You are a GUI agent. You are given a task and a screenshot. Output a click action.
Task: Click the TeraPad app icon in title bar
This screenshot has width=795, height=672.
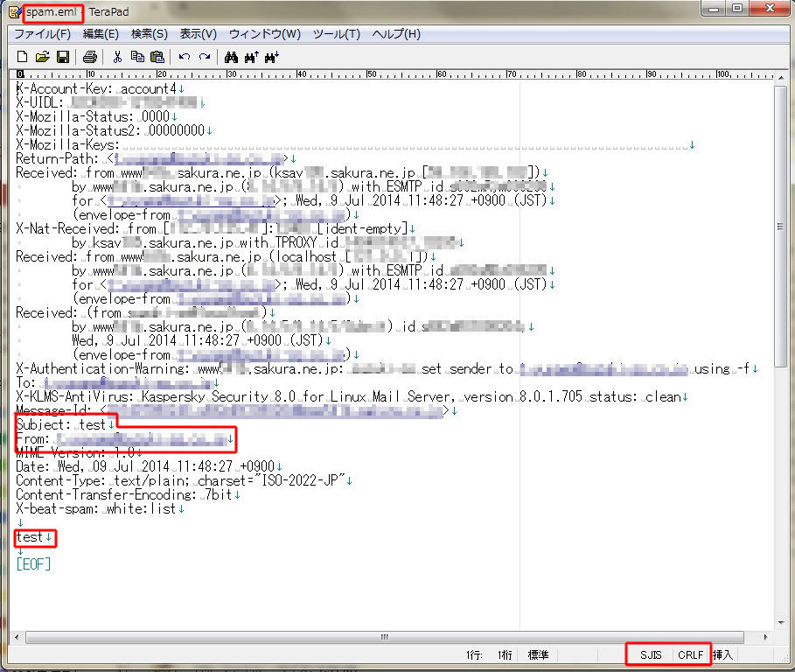coord(15,11)
